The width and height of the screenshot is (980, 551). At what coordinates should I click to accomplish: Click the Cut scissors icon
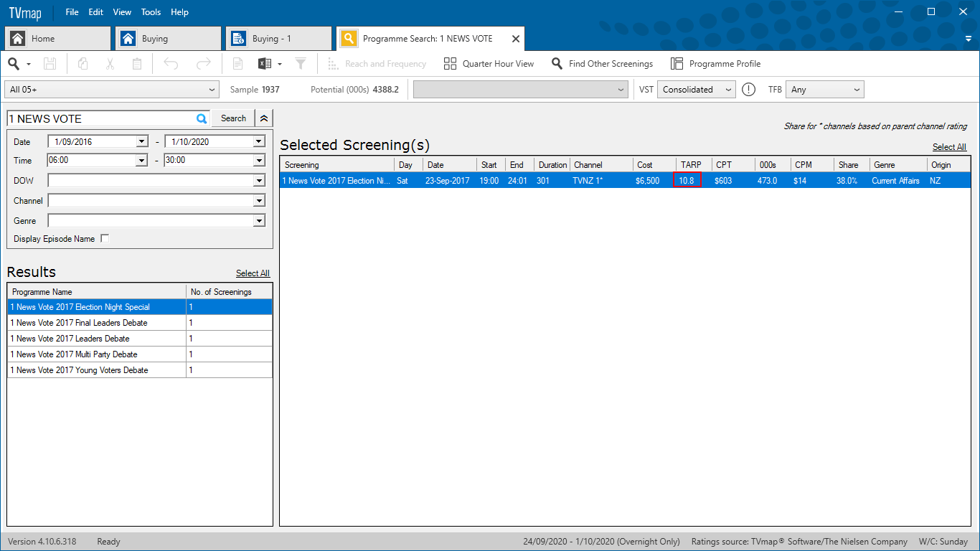[x=110, y=64]
